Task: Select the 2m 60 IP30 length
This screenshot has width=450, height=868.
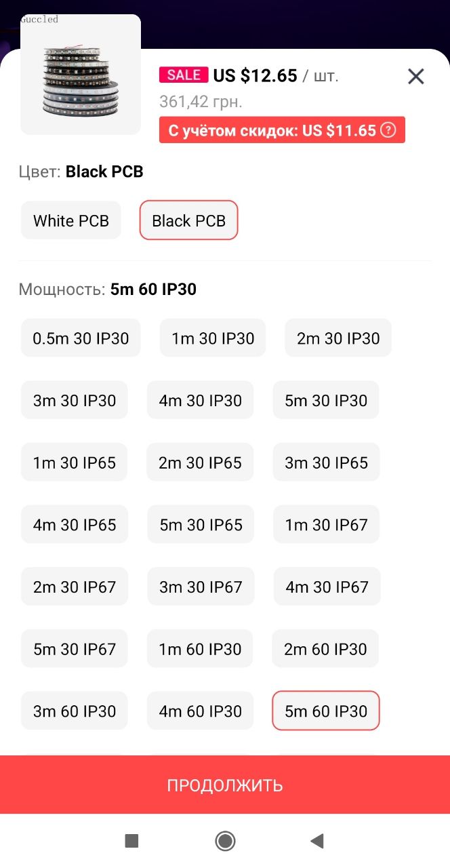Action: [325, 649]
